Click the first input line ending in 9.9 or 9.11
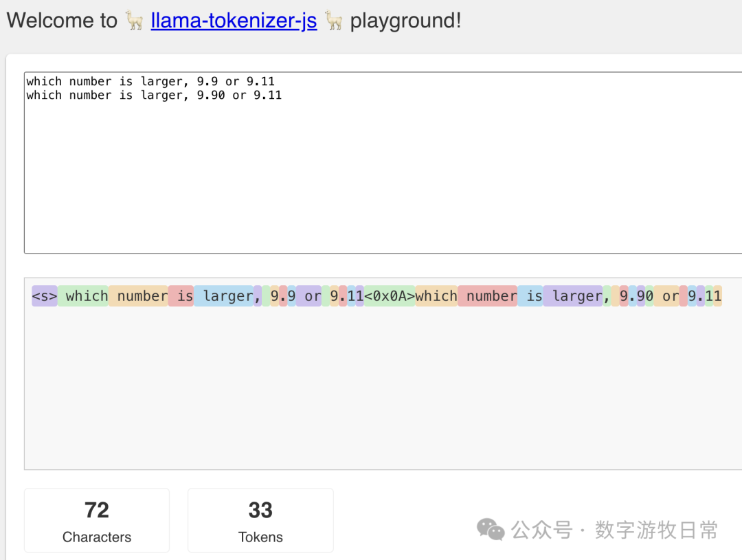The height and width of the screenshot is (560, 742). coord(150,81)
